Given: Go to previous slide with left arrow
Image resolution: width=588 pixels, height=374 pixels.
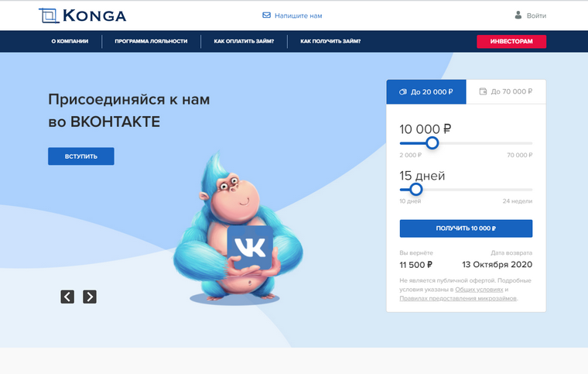Looking at the screenshot, I should pos(67,297).
